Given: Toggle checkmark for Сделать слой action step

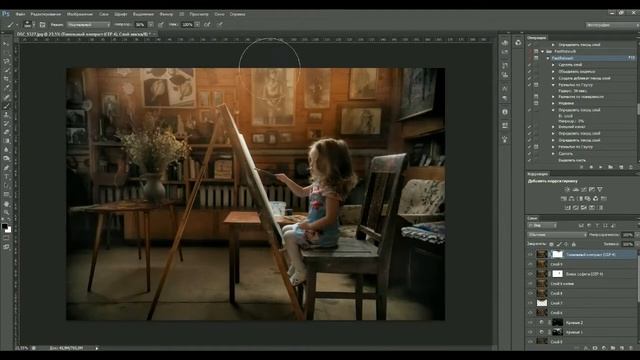Looking at the screenshot, I should (529, 65).
